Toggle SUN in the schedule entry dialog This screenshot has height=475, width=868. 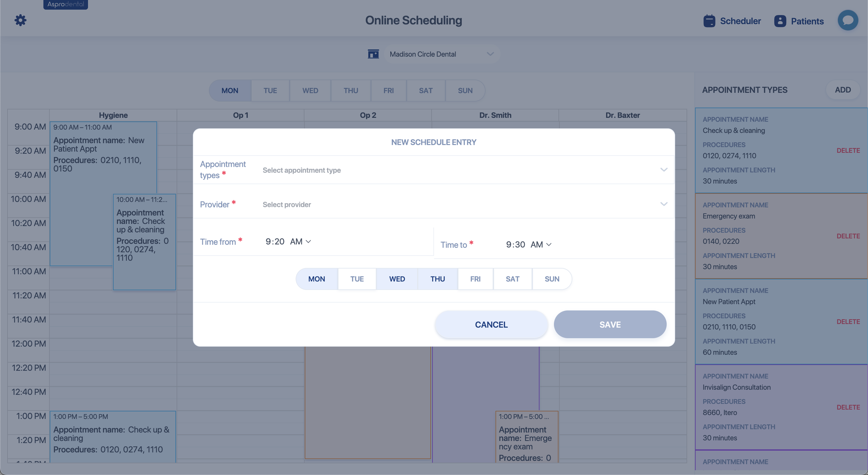(552, 279)
